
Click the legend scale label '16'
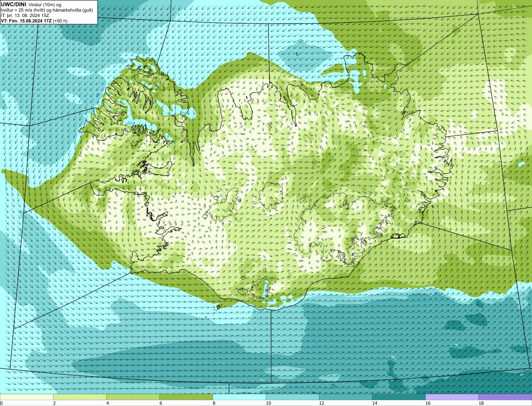click(428, 403)
